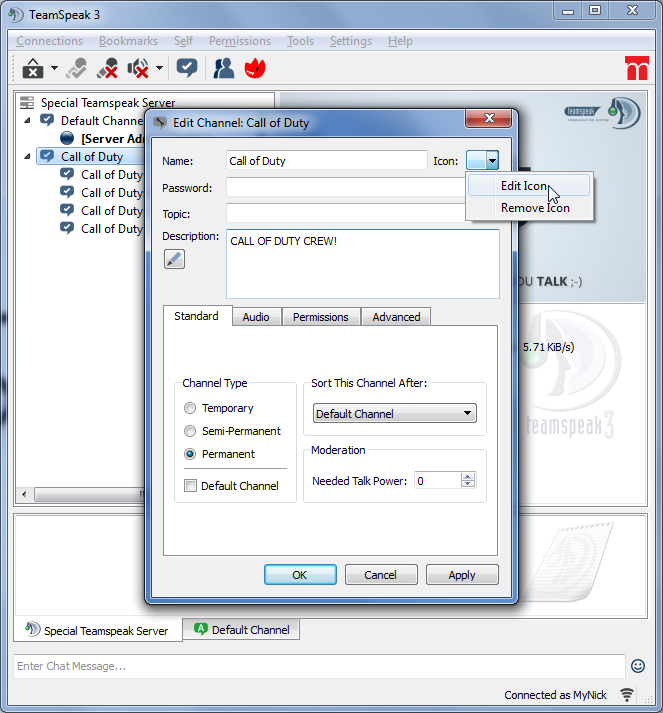Open the Icon dropdown arrow in dialog

(492, 161)
